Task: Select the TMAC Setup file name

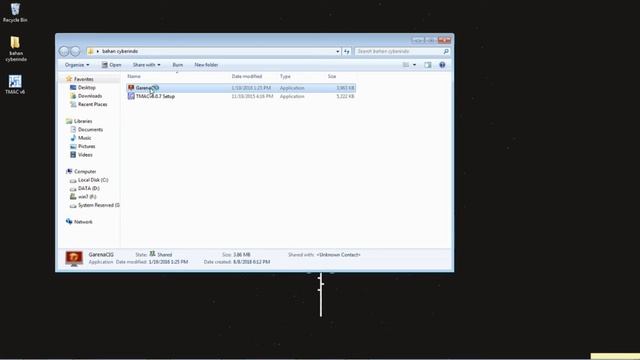Action: tap(155, 96)
